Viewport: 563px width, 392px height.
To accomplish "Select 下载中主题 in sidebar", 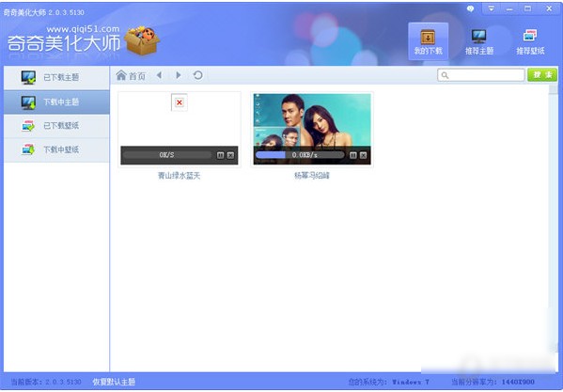I will coord(56,102).
